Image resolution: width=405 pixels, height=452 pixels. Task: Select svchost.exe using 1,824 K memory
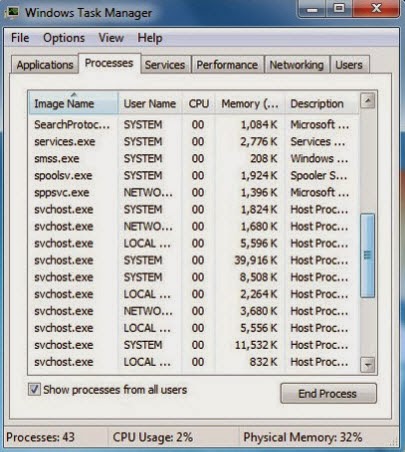194,210
